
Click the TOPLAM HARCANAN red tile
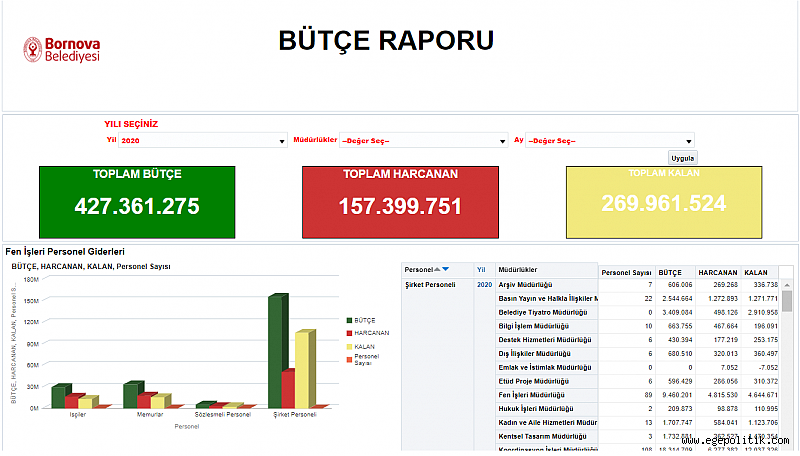[401, 202]
